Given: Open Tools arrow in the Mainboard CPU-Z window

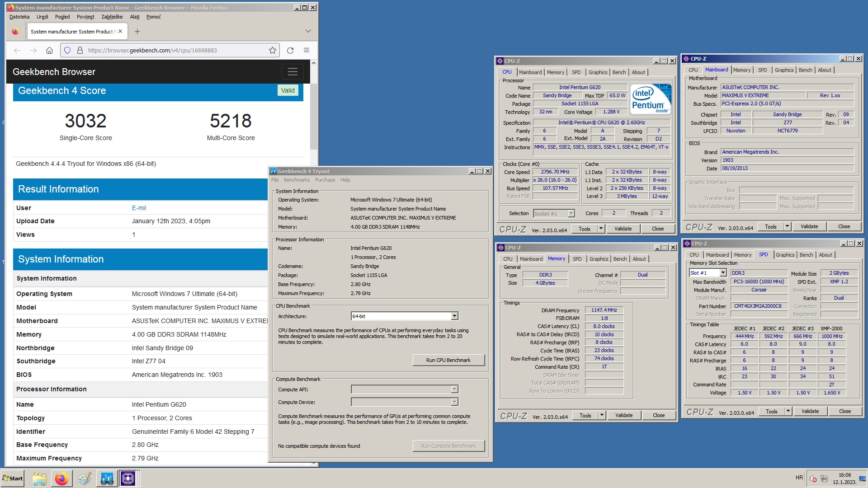Looking at the screenshot, I should [x=787, y=227].
